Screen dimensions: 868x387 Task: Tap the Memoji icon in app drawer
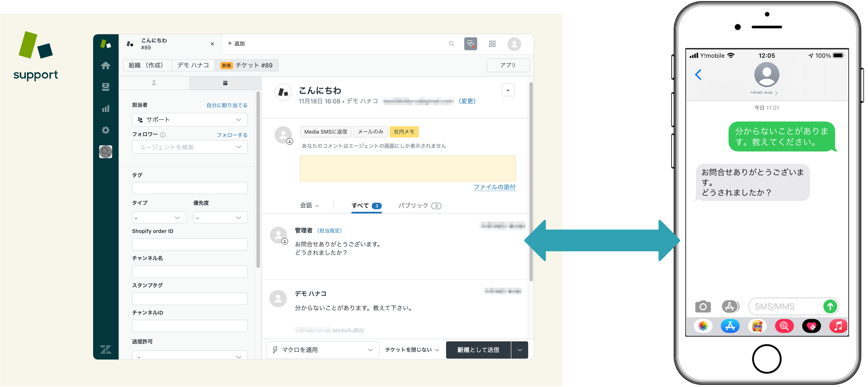coord(757,326)
